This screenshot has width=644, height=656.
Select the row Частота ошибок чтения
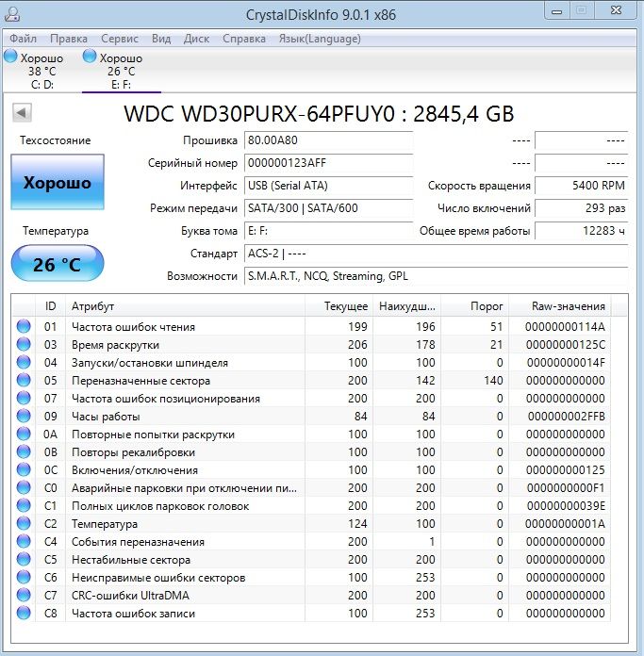(x=311, y=326)
